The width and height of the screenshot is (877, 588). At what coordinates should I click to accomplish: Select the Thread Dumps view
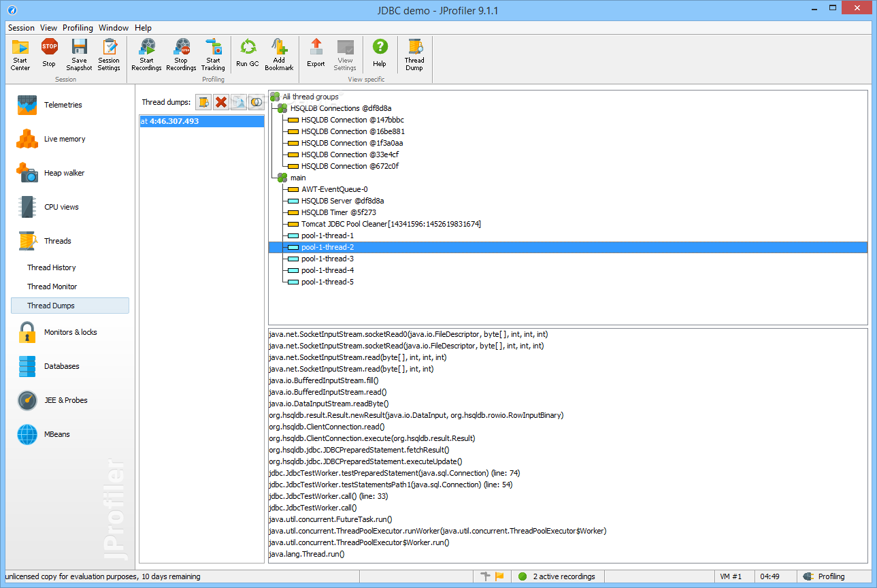click(x=70, y=306)
